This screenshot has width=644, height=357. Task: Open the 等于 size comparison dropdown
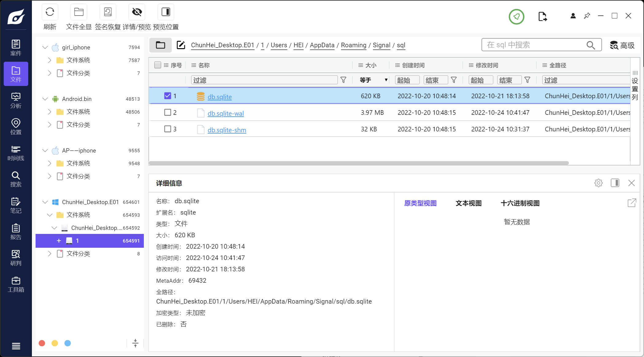[x=373, y=80]
